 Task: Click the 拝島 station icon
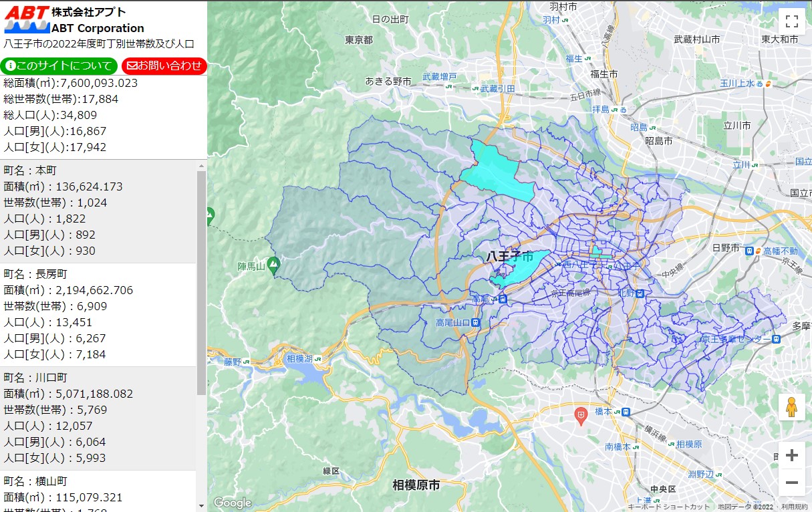pyautogui.click(x=615, y=109)
